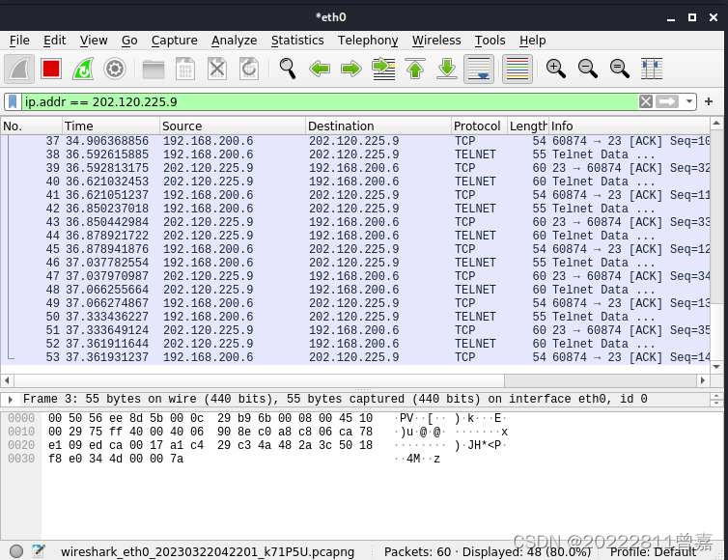Click scroll left arrow of packet list
The width and height of the screenshot is (728, 560).
click(7, 380)
